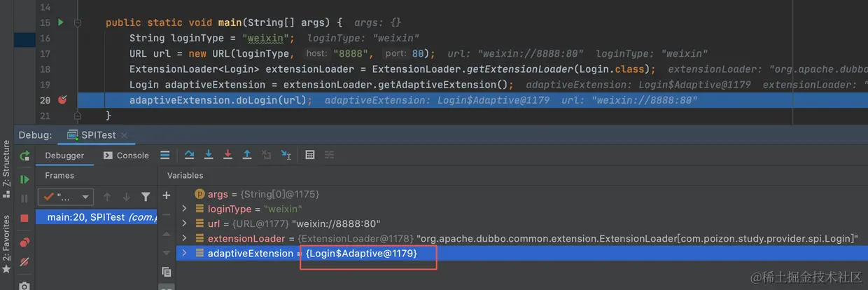Select frame main:20, SPITest

coord(96,217)
